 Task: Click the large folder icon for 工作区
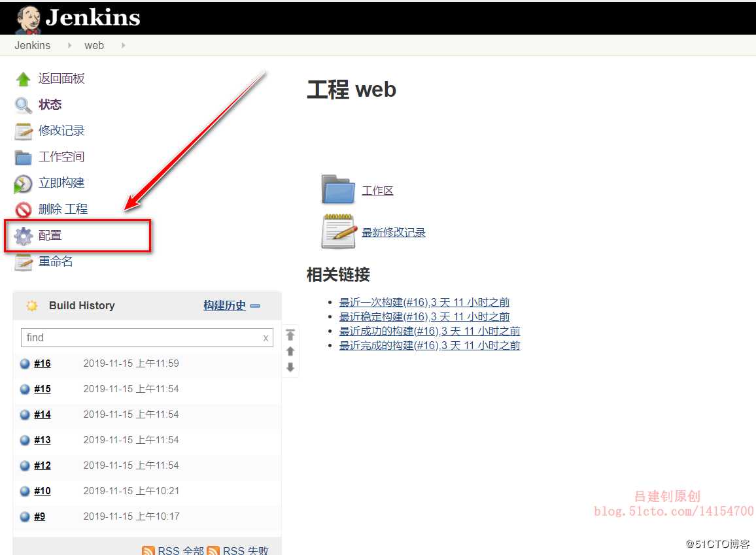(x=338, y=190)
